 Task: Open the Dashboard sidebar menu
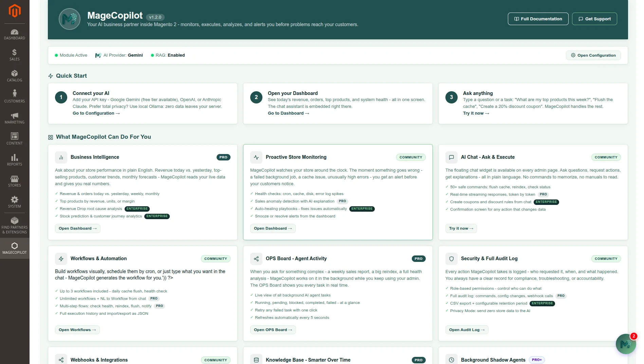click(x=15, y=34)
